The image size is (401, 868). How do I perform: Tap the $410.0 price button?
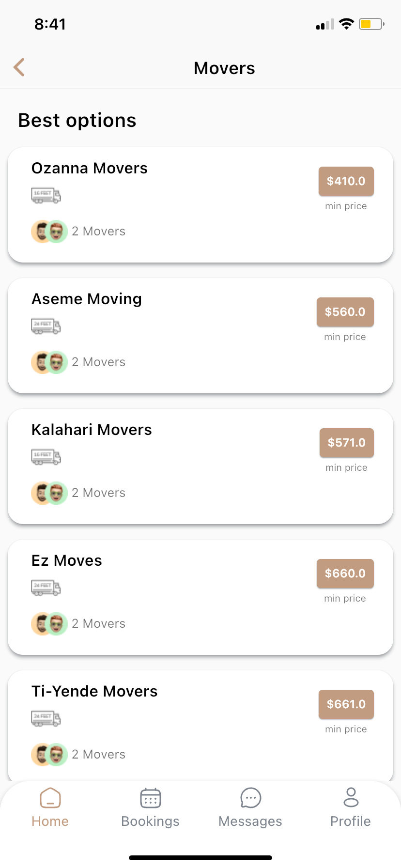click(346, 181)
